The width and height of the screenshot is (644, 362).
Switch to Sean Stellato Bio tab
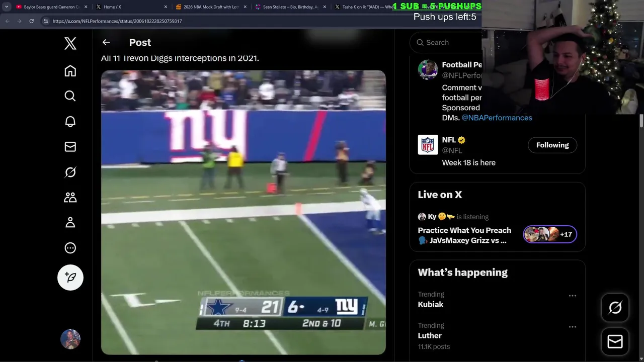[290, 7]
